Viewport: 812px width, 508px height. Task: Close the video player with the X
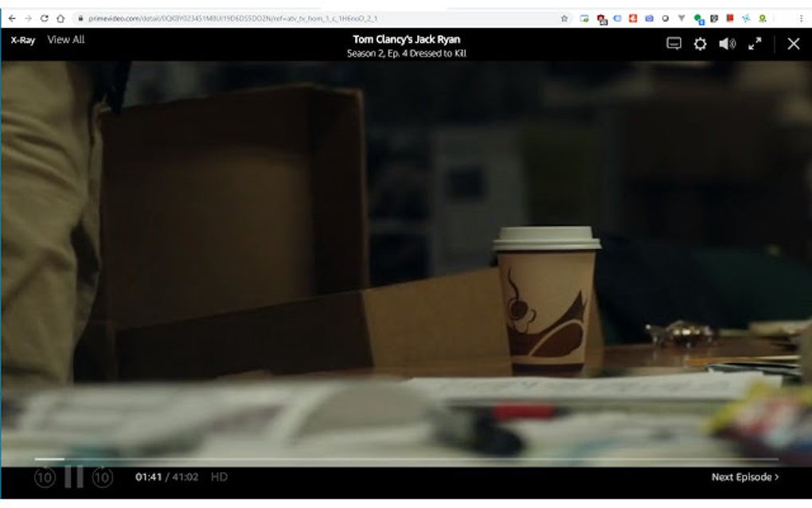point(793,44)
